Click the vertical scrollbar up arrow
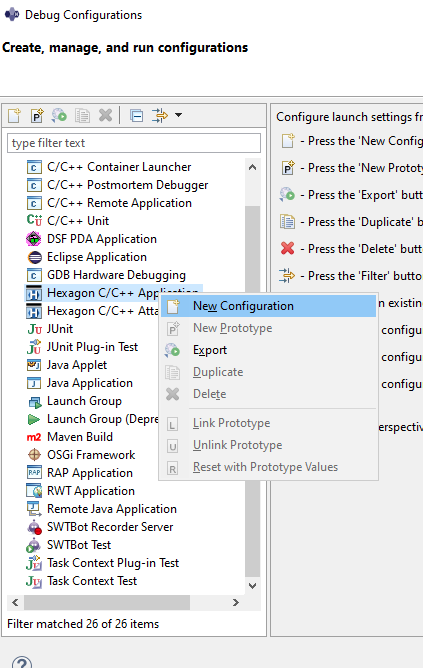This screenshot has height=668, width=423. [x=252, y=167]
